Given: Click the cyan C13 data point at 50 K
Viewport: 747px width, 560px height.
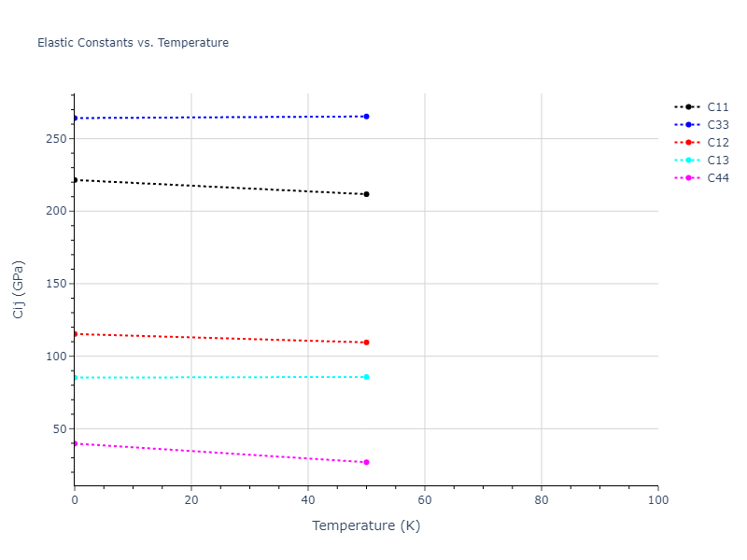Looking at the screenshot, I should point(366,377).
